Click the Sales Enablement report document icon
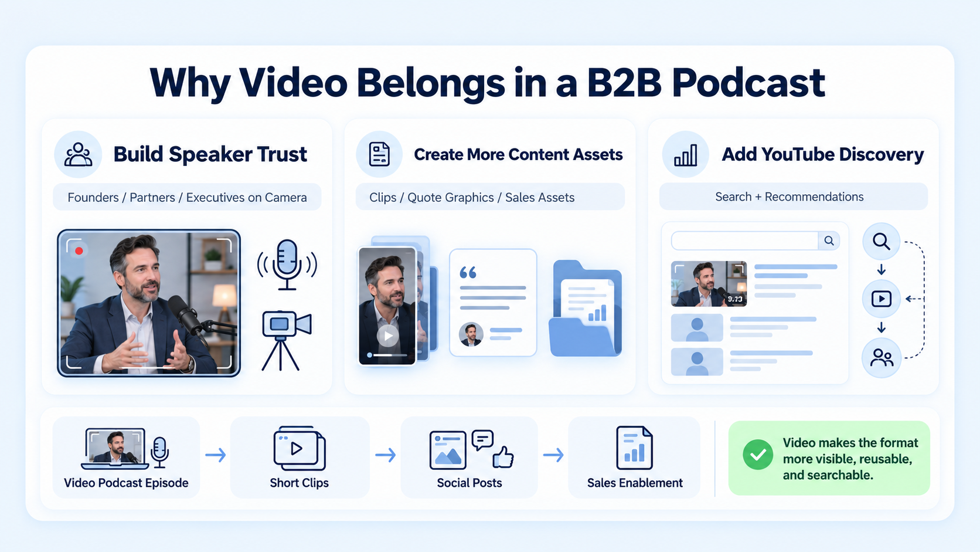The height and width of the screenshot is (552, 980). click(x=634, y=448)
